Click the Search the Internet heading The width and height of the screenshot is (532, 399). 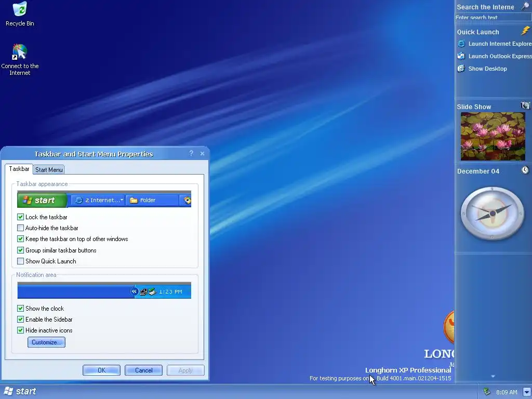pyautogui.click(x=485, y=7)
